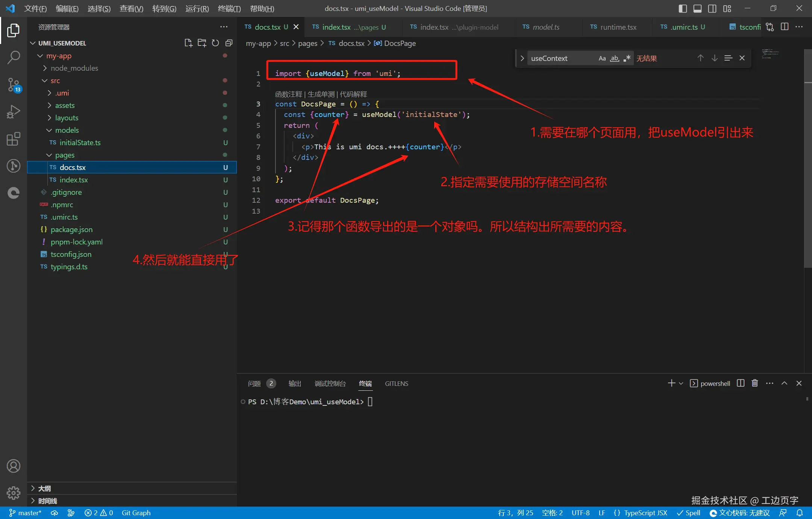Open the Source Control view with badge
The image size is (812, 519).
click(x=14, y=85)
